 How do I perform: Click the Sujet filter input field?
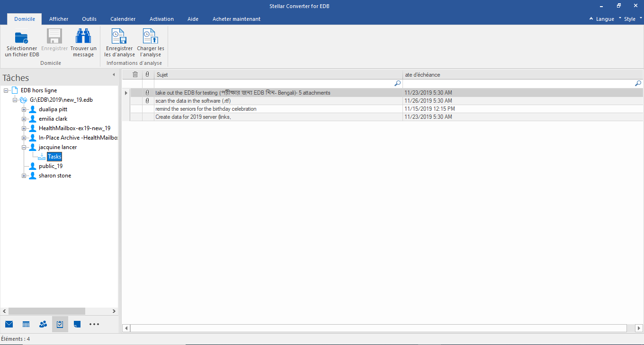(278, 83)
